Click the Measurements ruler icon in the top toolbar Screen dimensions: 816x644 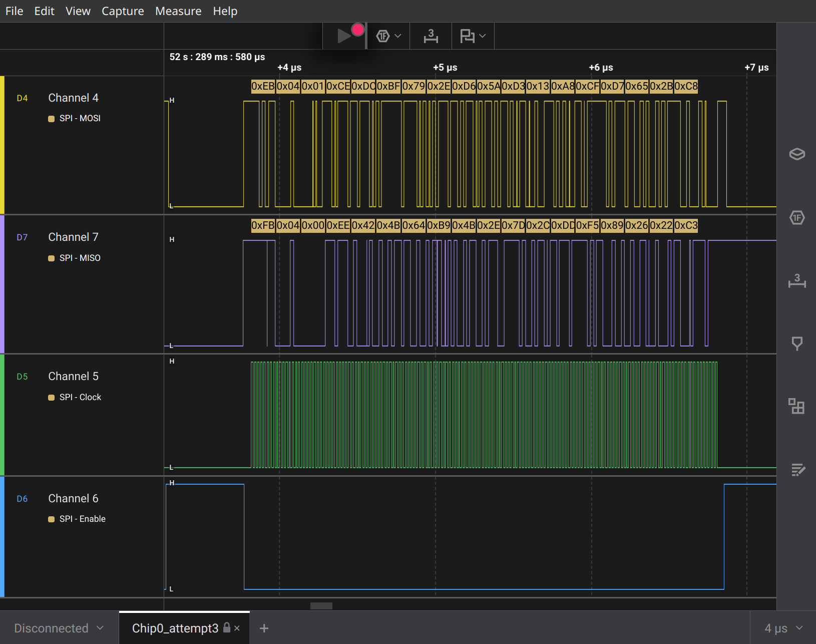point(430,36)
